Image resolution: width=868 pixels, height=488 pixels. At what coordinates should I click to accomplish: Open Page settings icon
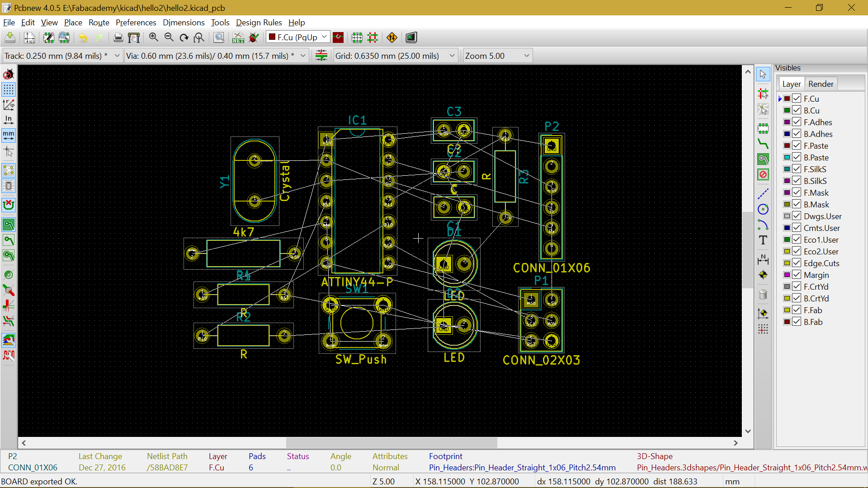(x=29, y=38)
